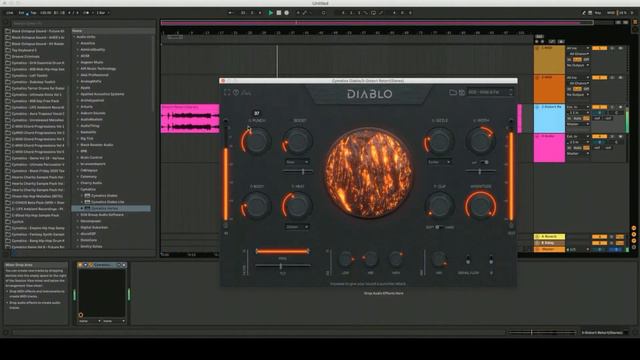Viewport: 640px width, 360px height.
Task: Click the Smartsize knob in Diablo
Action: point(481,206)
